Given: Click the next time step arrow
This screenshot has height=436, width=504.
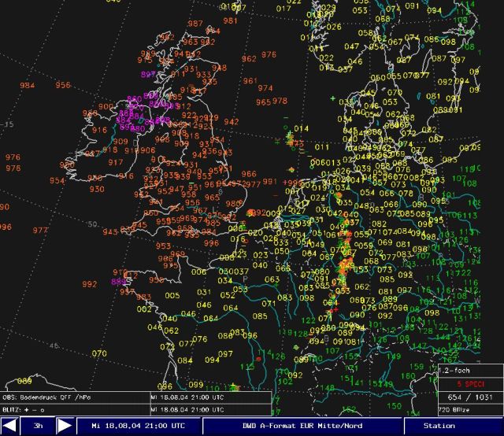Looking at the screenshot, I should point(65,426).
